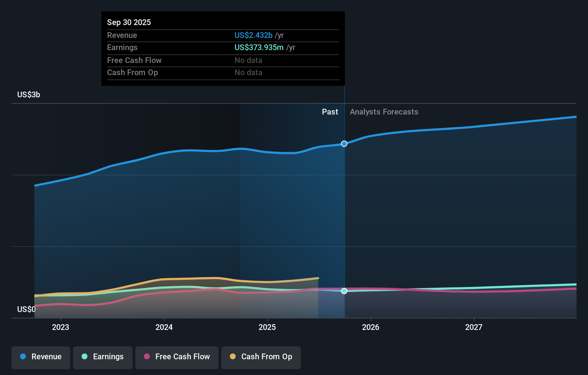
Task: Click the 2025 label on the time axis
Action: (268, 327)
